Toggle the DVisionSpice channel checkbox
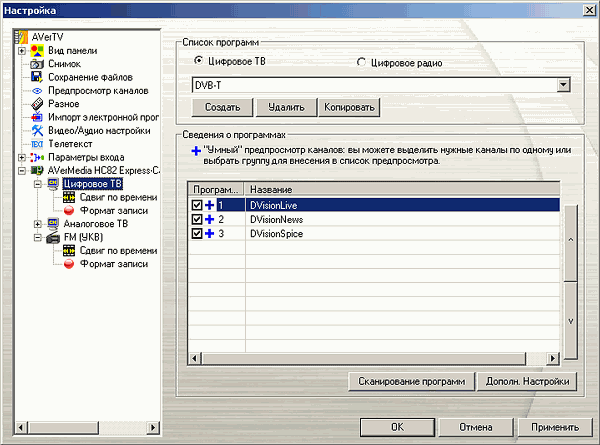This screenshot has width=600, height=445. point(196,233)
